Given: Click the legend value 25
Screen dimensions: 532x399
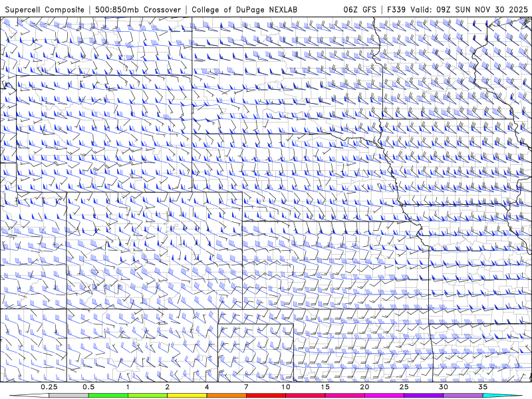Looking at the screenshot, I should (404, 387).
